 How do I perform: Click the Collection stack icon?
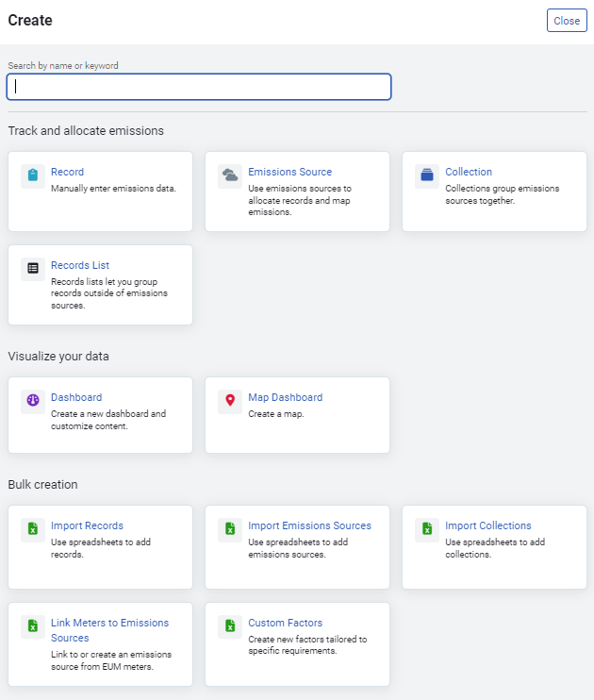point(427,175)
